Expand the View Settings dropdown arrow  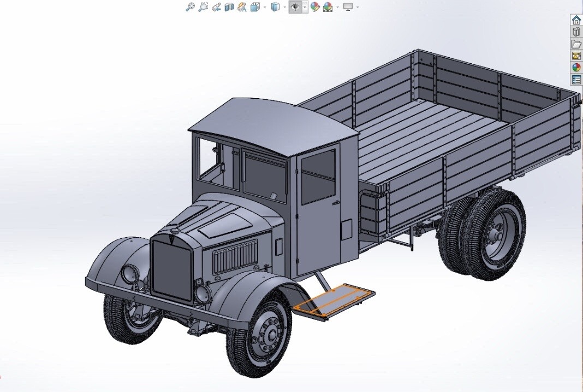click(x=358, y=7)
